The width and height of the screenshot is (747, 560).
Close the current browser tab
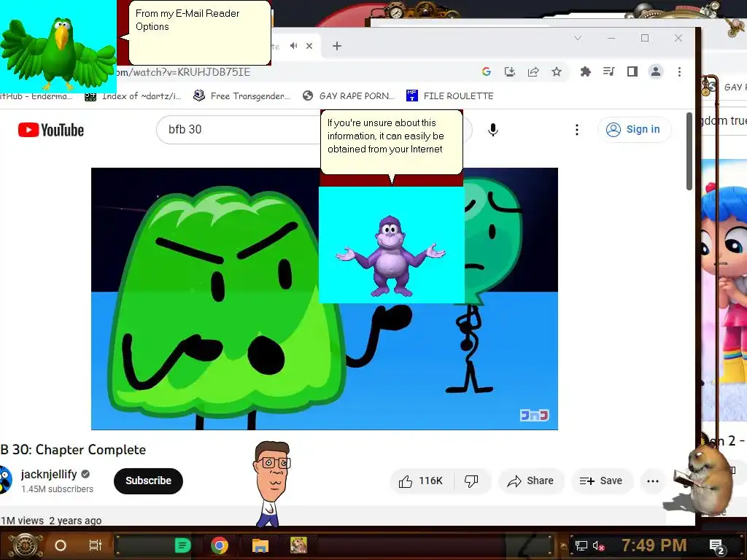click(x=309, y=46)
